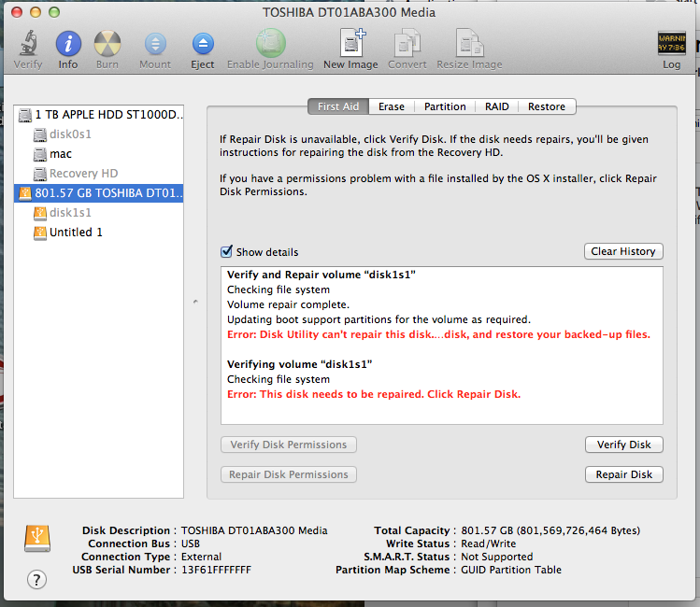Select the 1 TB APPLE HDD drive
The width and height of the screenshot is (700, 607).
99,115
